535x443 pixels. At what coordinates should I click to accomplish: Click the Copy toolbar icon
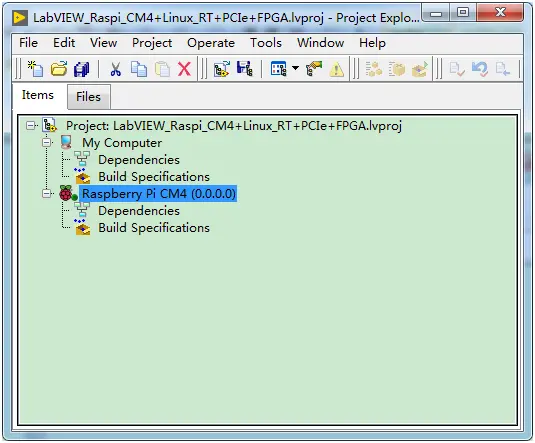139,69
